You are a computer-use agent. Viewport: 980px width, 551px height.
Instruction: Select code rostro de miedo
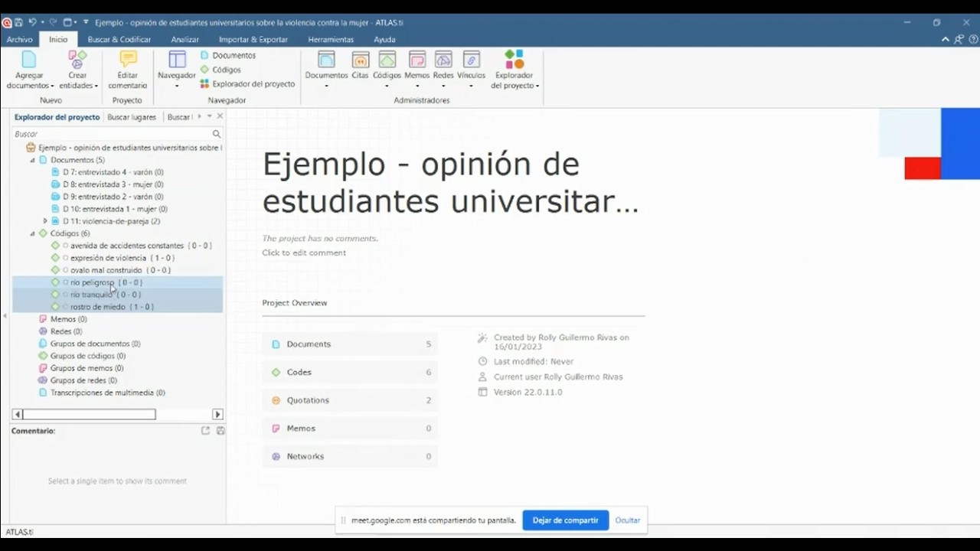(103, 307)
